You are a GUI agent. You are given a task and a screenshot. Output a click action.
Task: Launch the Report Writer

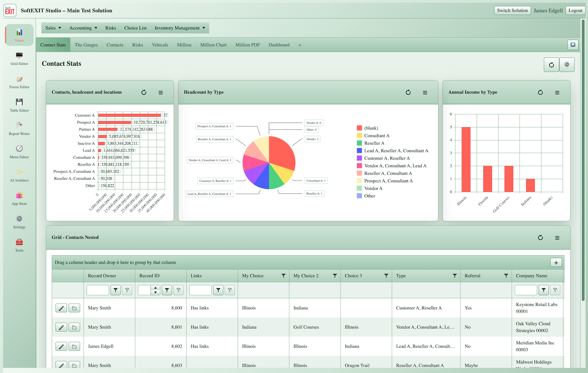pos(19,129)
